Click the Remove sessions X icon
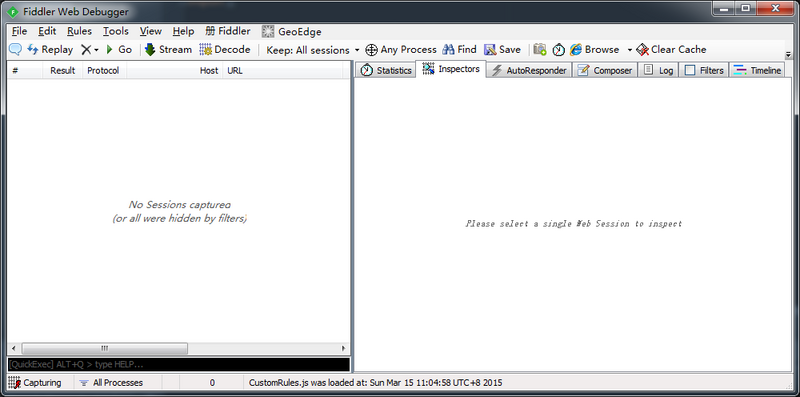This screenshot has width=800, height=397. click(x=86, y=49)
